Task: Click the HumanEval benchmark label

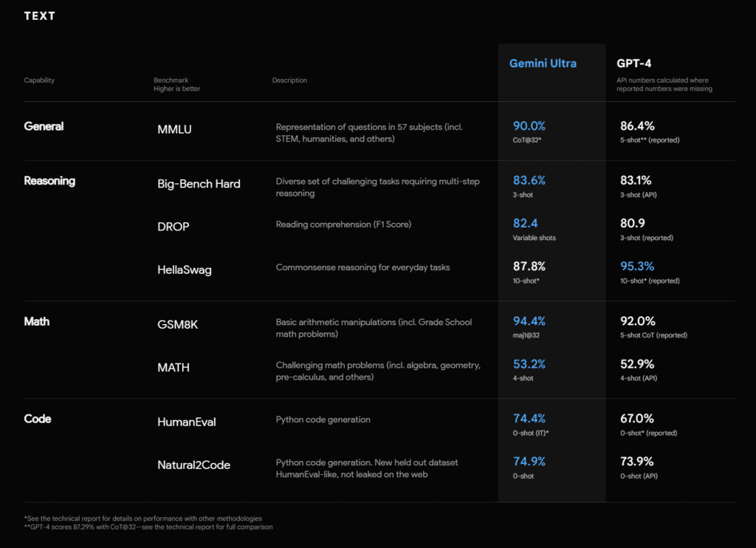Action: [185, 422]
